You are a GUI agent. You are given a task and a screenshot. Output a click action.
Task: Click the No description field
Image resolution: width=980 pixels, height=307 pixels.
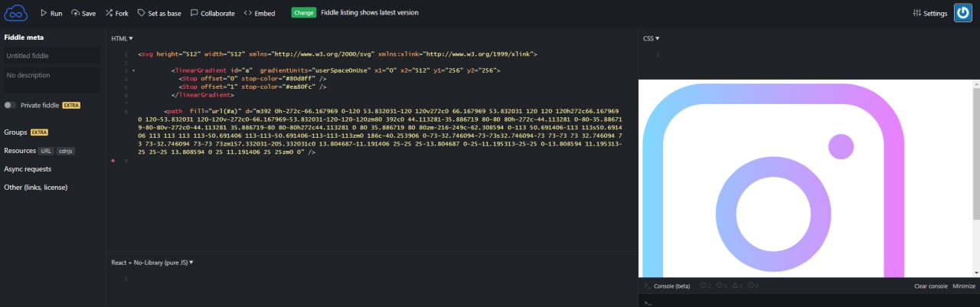51,80
